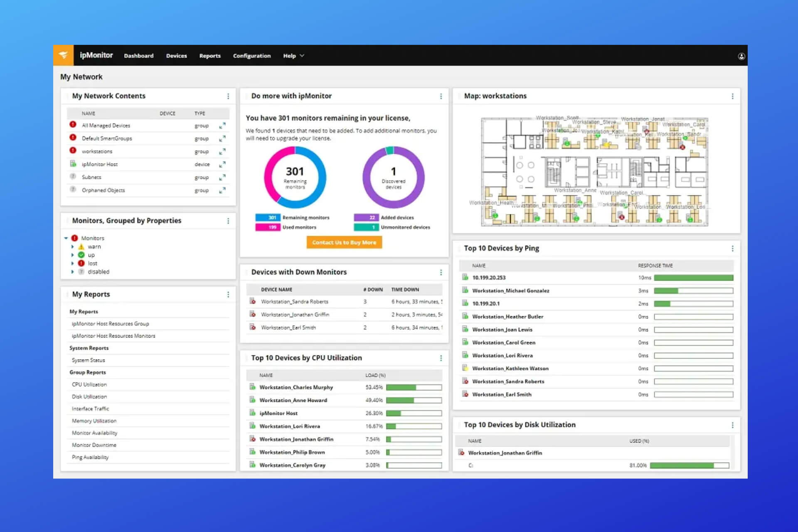
Task: Expand the warn monitors node
Action: pyautogui.click(x=72, y=246)
